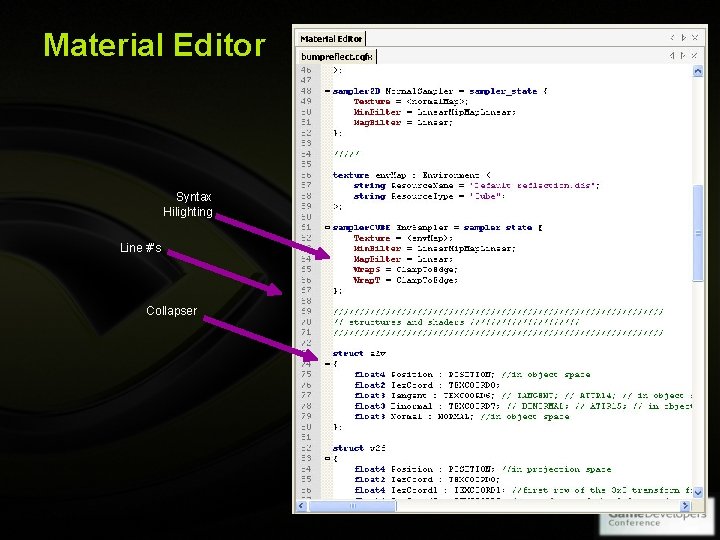This screenshot has width=720, height=540.
Task: Click the MinFilter line on line 63
Action: coord(434,248)
